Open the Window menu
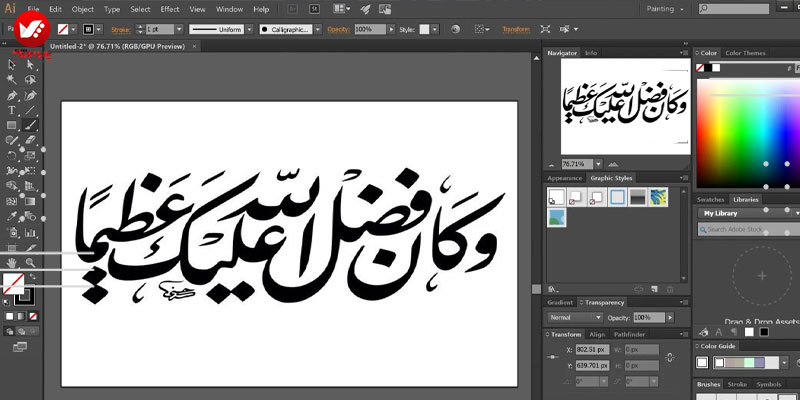This screenshot has height=400, width=800. 229,9
